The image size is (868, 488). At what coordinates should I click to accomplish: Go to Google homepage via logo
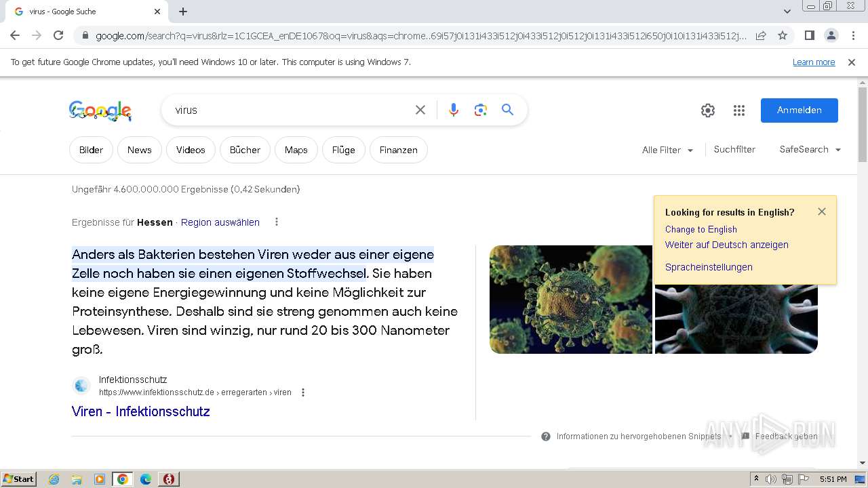click(x=100, y=110)
